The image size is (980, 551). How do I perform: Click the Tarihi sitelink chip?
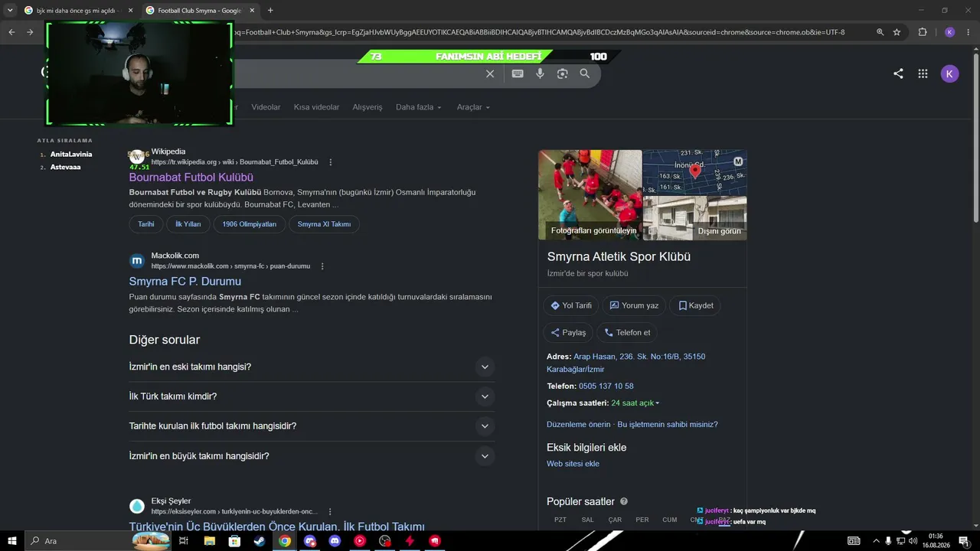146,224
